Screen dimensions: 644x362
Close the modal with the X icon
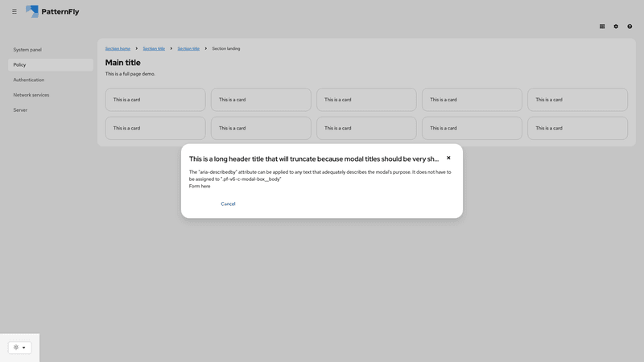tap(448, 158)
